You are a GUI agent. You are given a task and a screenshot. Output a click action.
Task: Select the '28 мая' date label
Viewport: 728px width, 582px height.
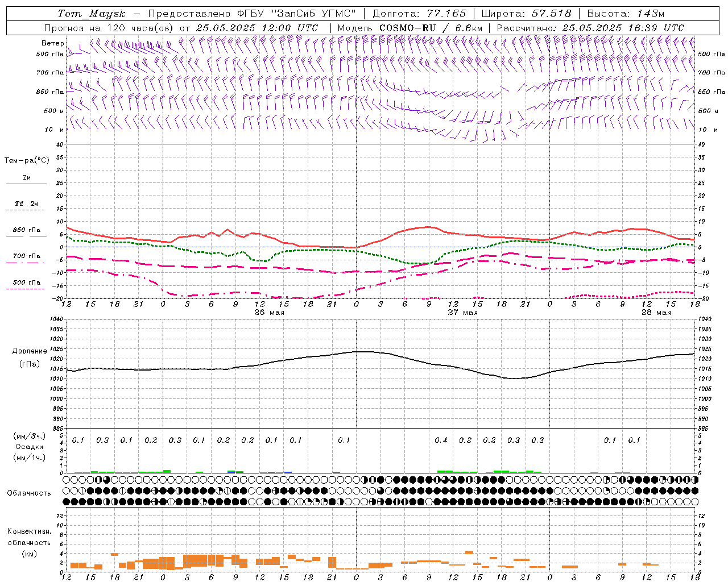[656, 313]
